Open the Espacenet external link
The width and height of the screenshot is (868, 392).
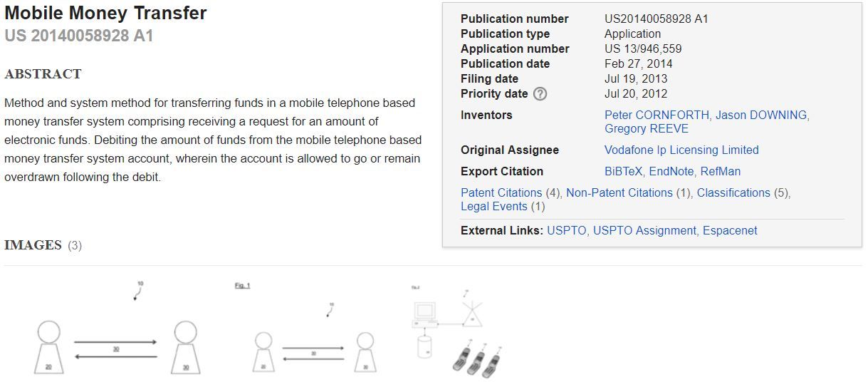730,231
